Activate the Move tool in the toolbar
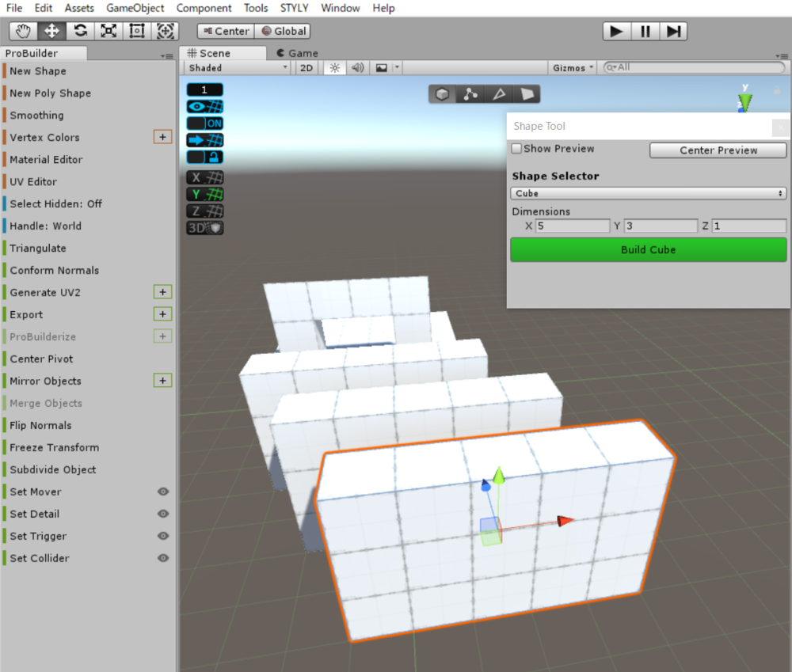The image size is (792, 672). (x=51, y=30)
